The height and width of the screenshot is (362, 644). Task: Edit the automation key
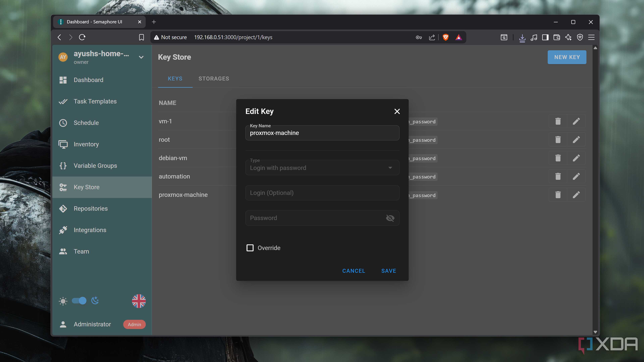(x=576, y=177)
